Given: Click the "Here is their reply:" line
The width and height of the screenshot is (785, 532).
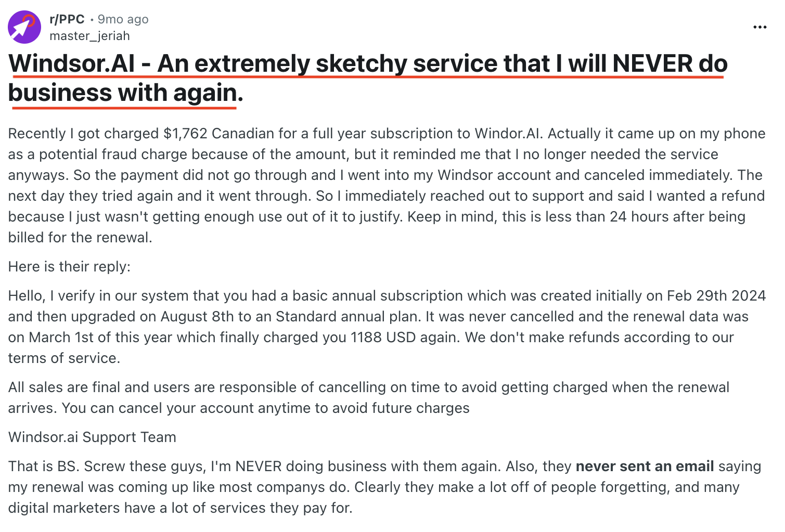Looking at the screenshot, I should click(69, 266).
